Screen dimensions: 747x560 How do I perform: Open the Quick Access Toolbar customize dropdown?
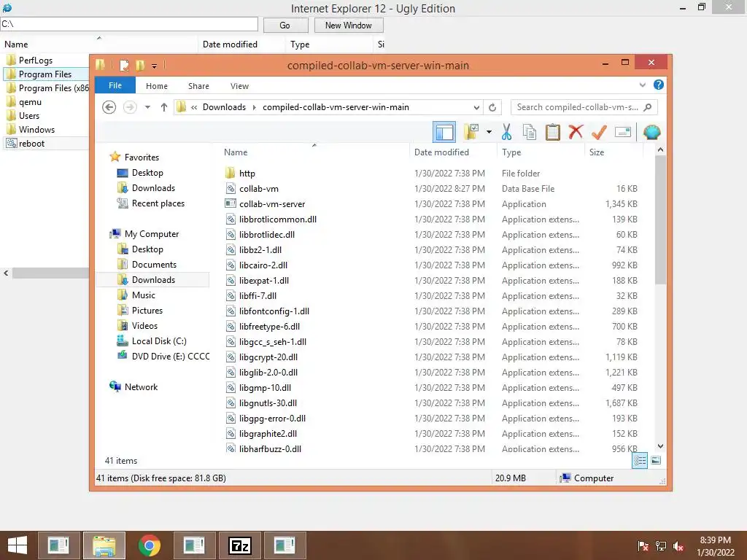coord(155,66)
